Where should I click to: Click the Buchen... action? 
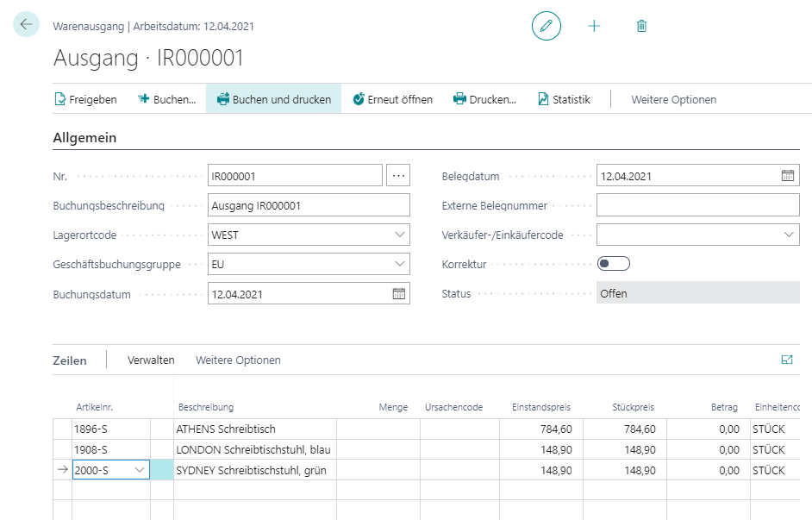click(x=166, y=99)
